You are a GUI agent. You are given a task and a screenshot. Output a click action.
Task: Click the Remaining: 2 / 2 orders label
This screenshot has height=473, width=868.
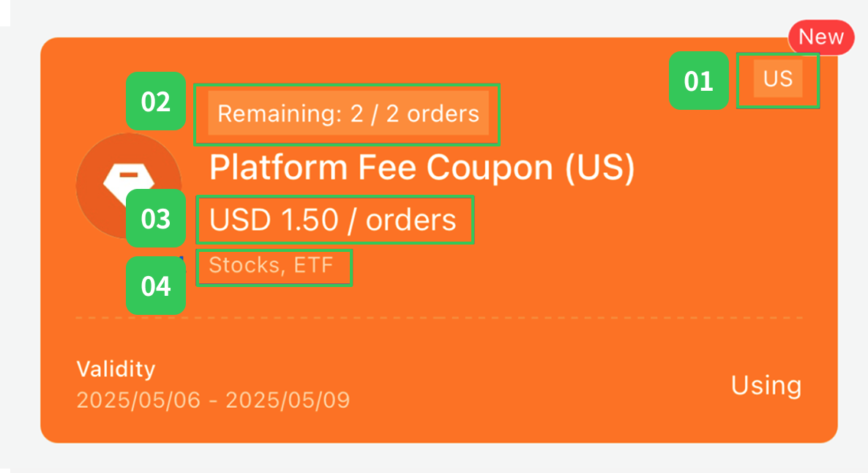[x=348, y=114]
